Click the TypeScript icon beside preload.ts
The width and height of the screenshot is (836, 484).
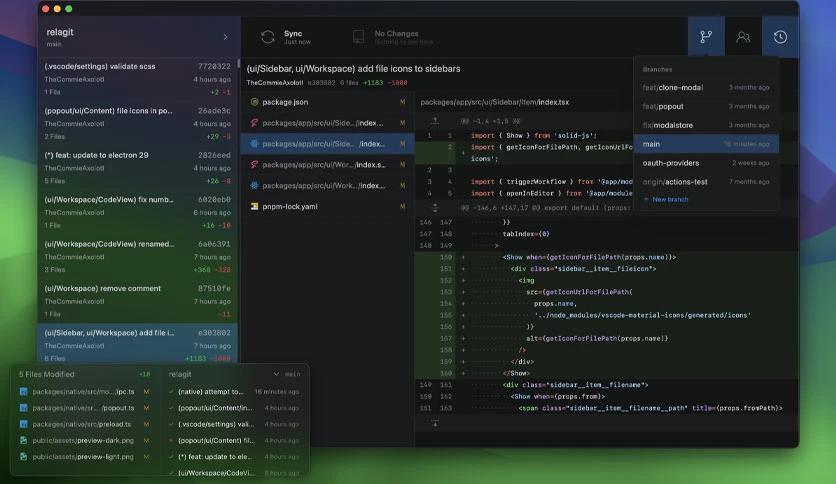(x=23, y=424)
